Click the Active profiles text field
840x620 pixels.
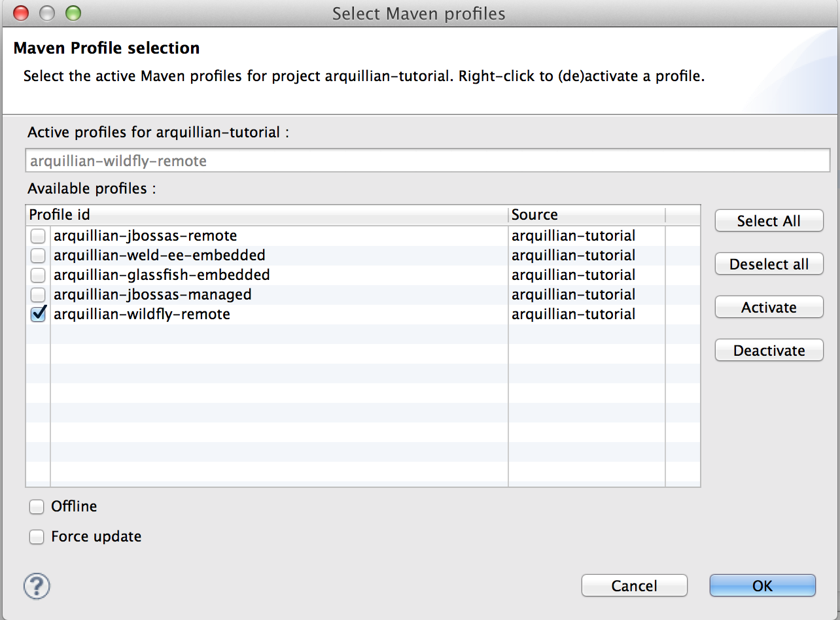point(428,161)
